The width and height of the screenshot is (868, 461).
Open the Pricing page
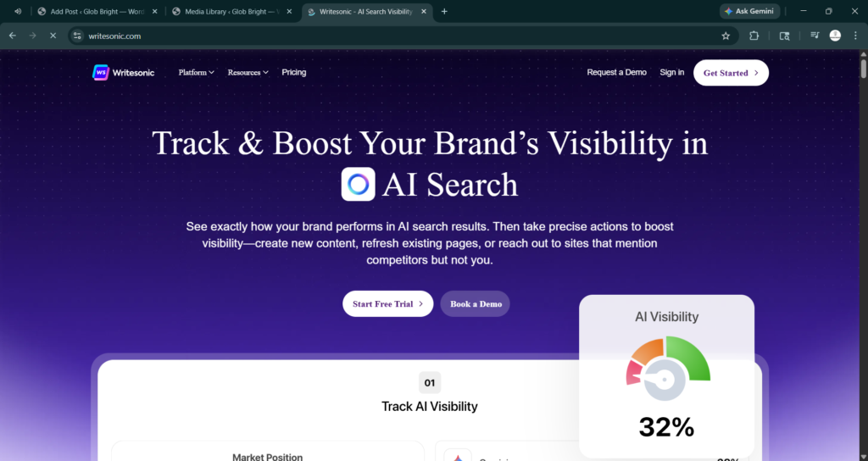tap(294, 73)
